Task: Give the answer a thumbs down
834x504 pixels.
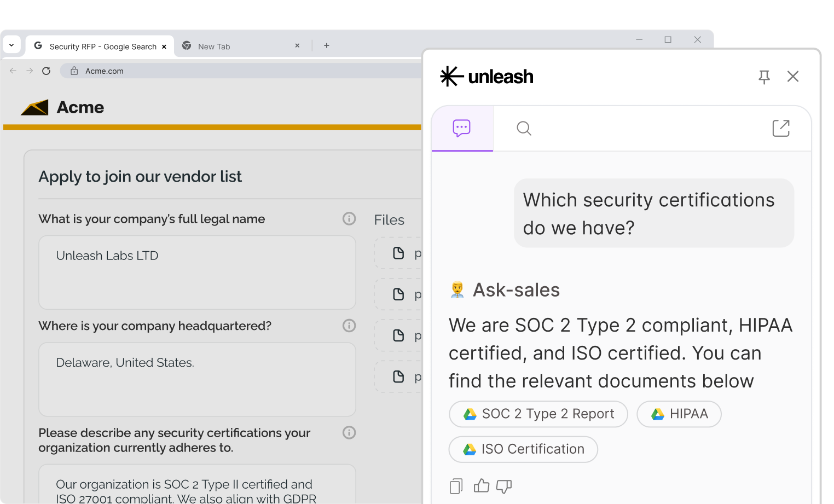Action: point(504,486)
